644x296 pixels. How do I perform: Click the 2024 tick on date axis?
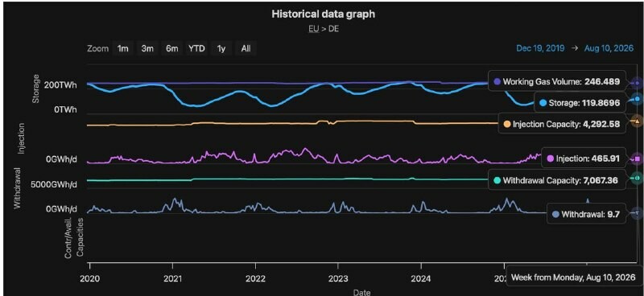tap(421, 279)
